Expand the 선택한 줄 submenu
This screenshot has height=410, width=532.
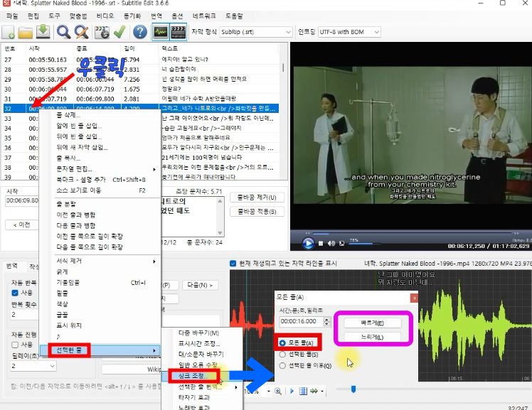(x=100, y=350)
